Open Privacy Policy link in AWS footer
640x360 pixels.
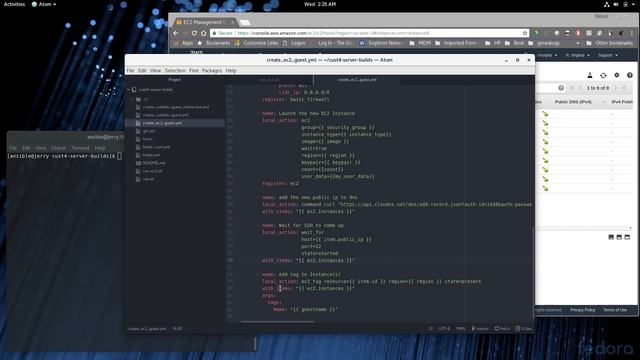point(583,310)
